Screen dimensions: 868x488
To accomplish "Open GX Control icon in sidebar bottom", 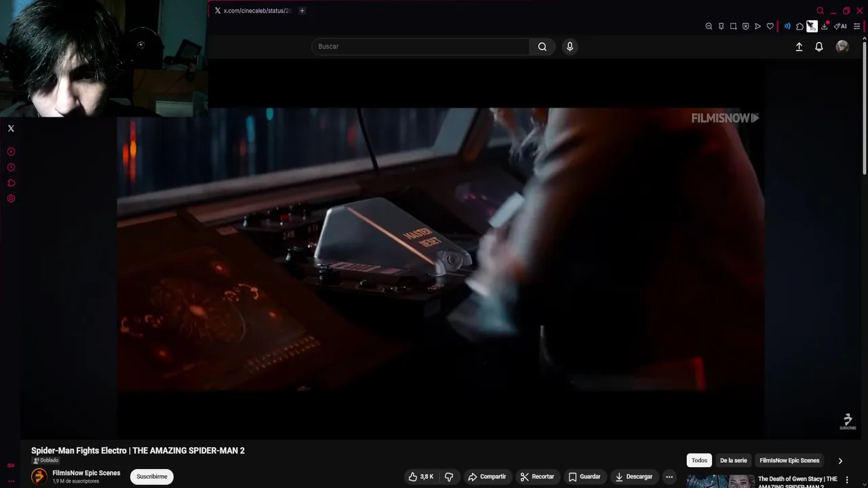I will pyautogui.click(x=11, y=466).
